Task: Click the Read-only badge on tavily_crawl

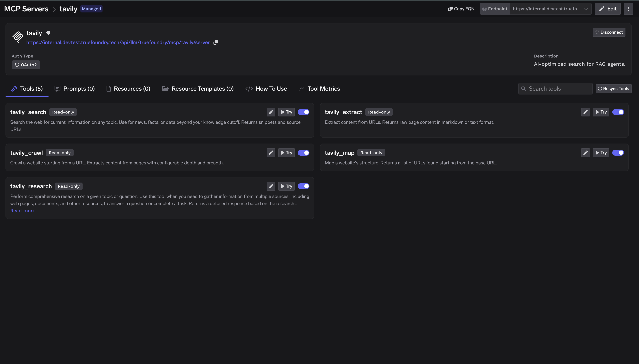Action: click(60, 153)
